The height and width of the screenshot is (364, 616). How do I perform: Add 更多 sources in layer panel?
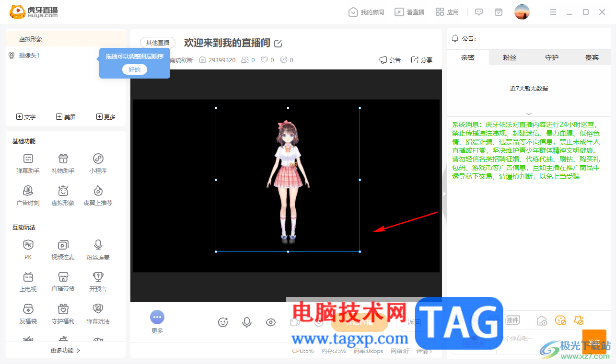(106, 117)
